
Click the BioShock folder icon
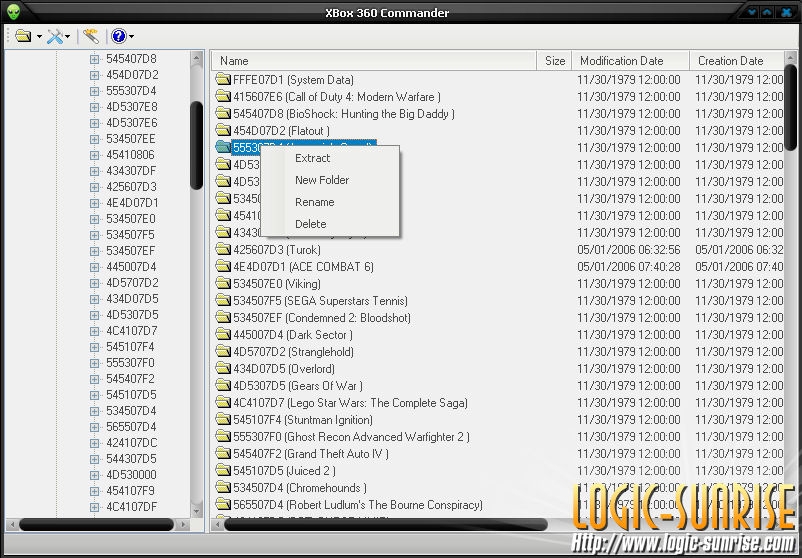click(223, 113)
